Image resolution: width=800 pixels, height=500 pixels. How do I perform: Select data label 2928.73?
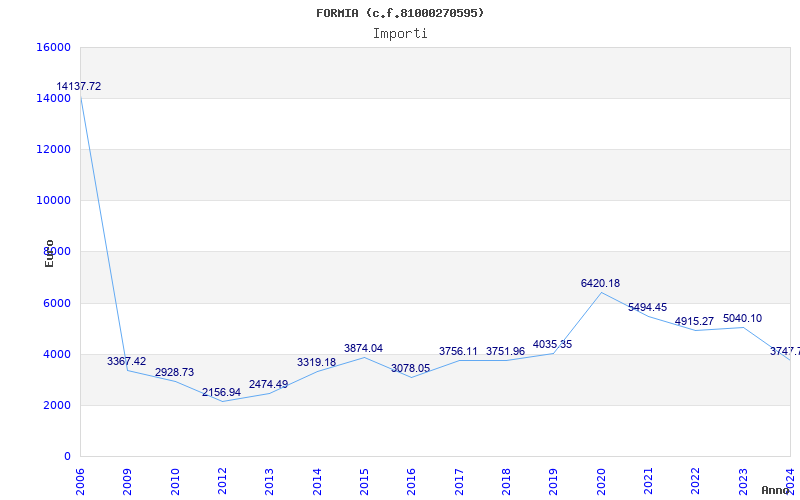(x=174, y=372)
